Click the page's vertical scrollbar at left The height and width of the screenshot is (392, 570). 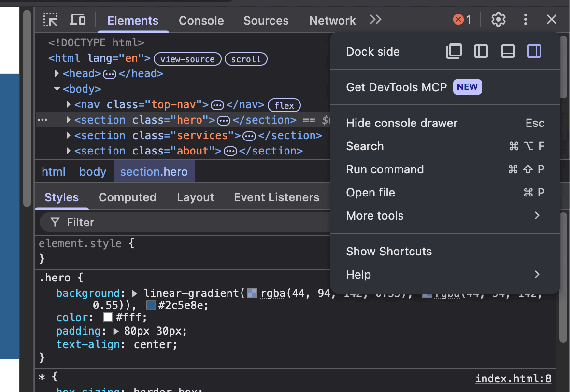pyautogui.click(x=27, y=108)
